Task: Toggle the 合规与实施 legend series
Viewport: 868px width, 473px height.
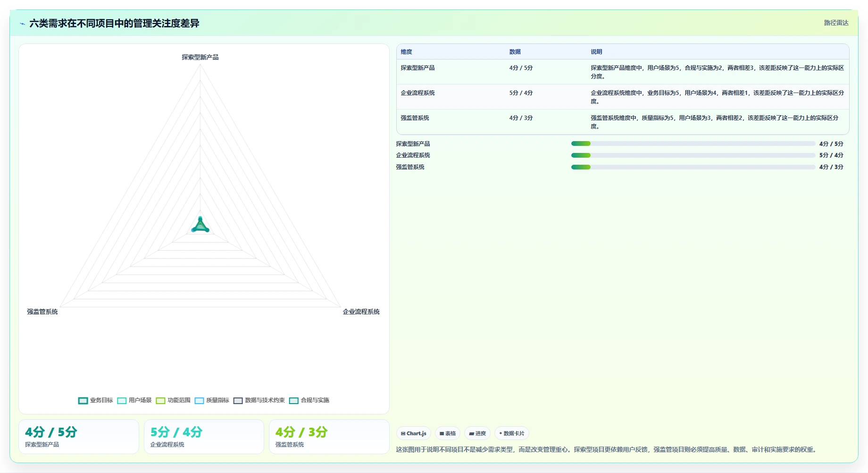Action: pyautogui.click(x=309, y=400)
